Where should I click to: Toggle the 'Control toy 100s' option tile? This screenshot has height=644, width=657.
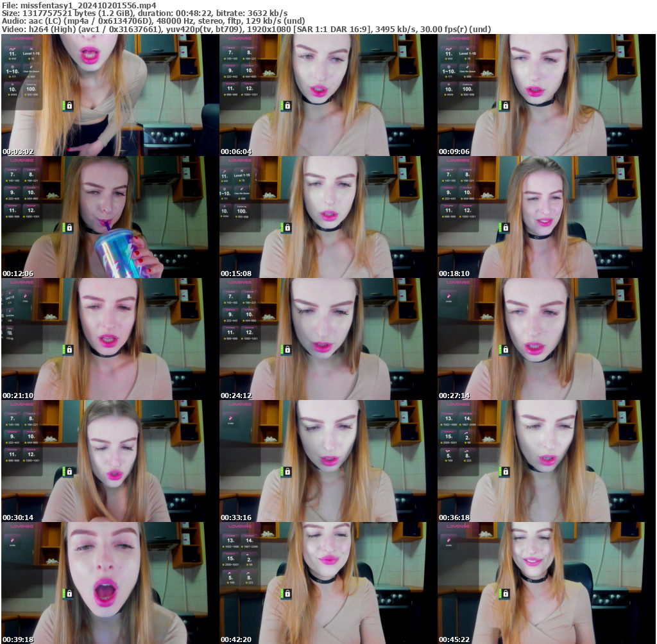31,89
